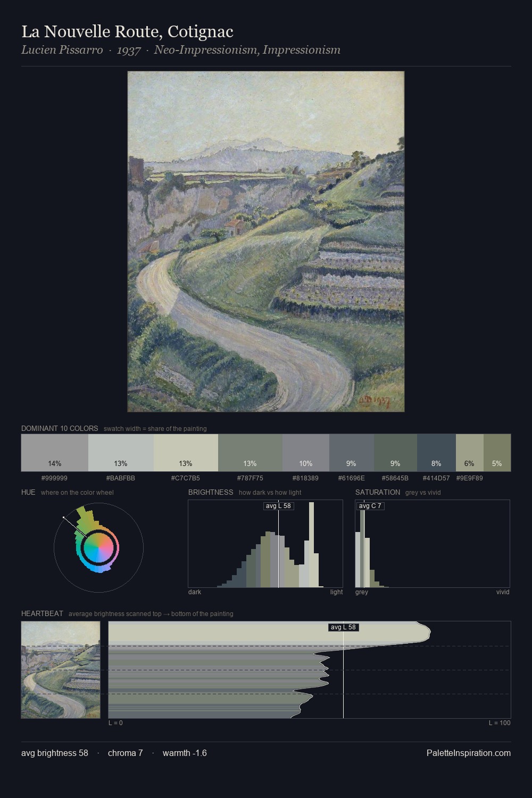This screenshot has width=532, height=798.
Task: Open the main painting image
Action: pos(266,242)
